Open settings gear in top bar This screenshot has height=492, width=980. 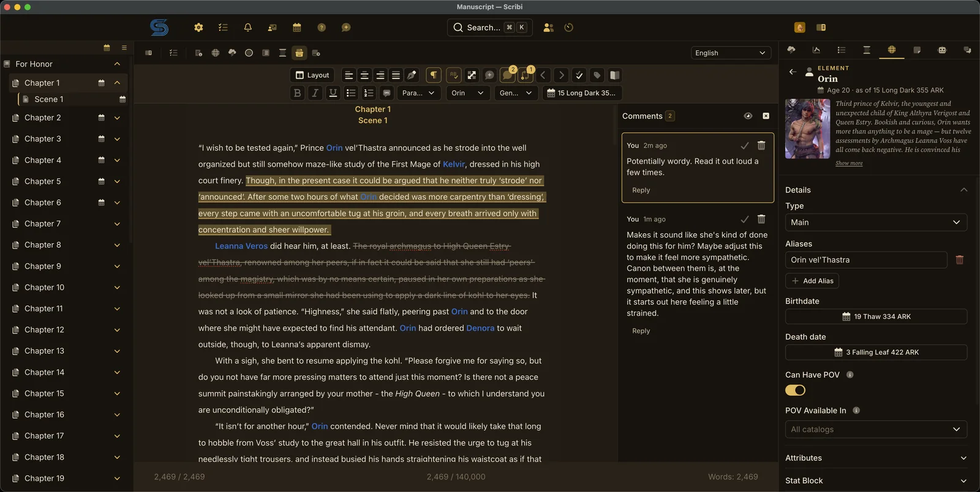pyautogui.click(x=198, y=28)
